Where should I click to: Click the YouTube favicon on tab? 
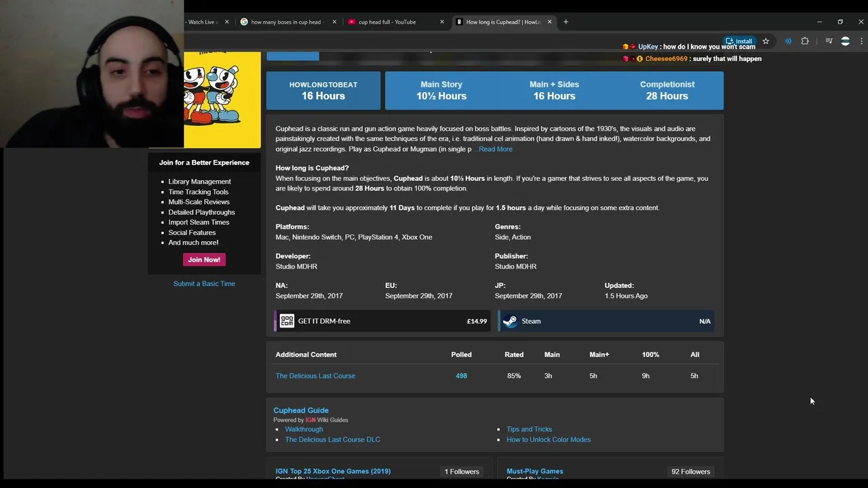(351, 22)
